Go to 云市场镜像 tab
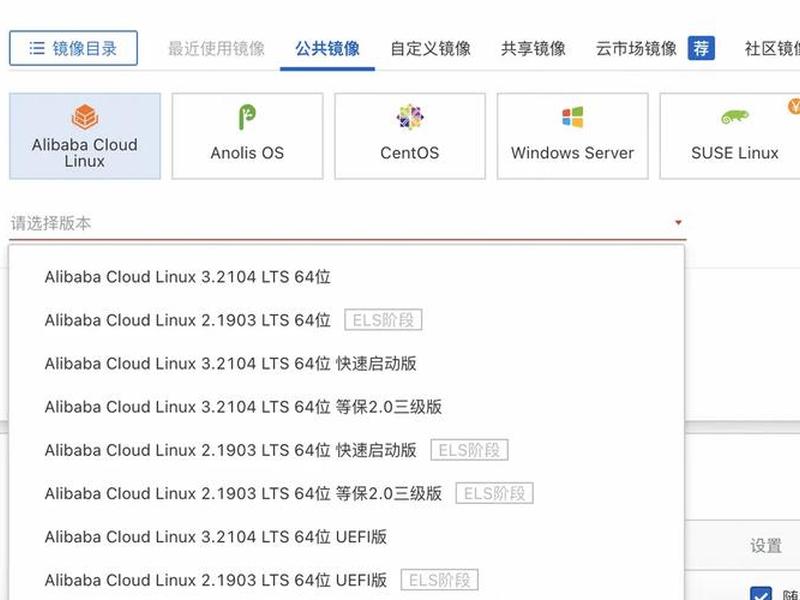This screenshot has width=800, height=600. click(x=636, y=48)
